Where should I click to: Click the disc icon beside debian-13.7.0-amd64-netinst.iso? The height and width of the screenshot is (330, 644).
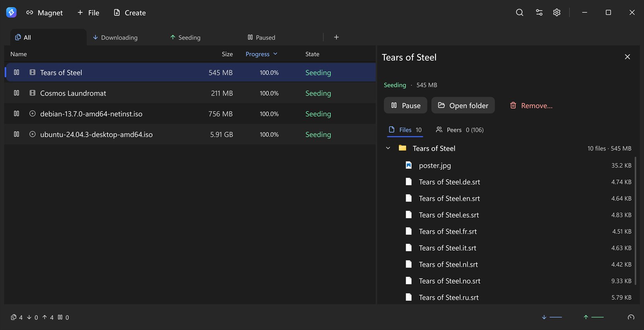(33, 114)
